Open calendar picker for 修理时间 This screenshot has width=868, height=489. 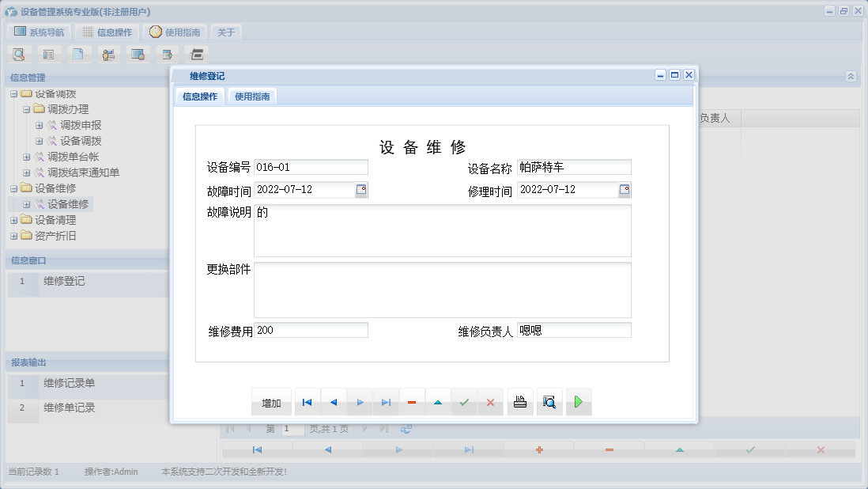click(x=625, y=189)
